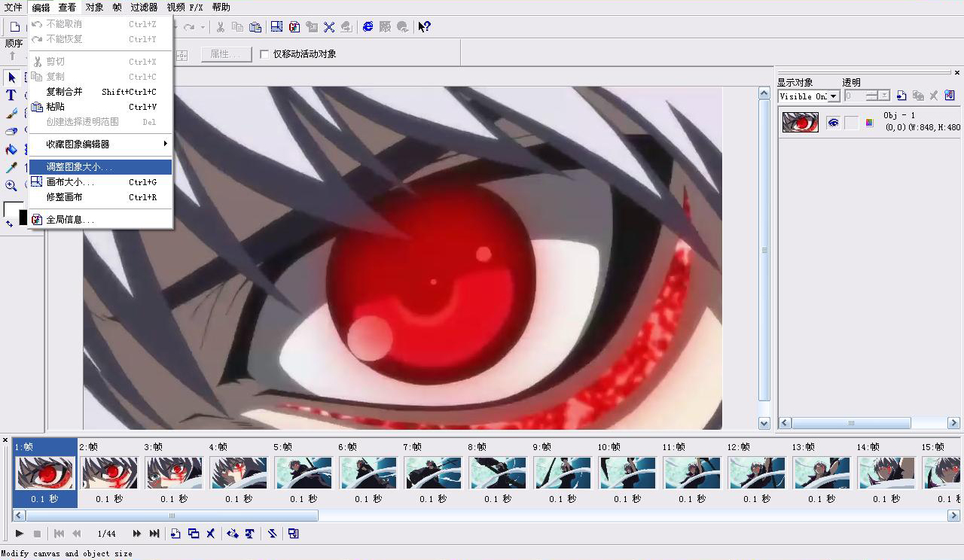Choose '复制合并' menu entry
Screen dimensions: 964x560
pyautogui.click(x=100, y=92)
